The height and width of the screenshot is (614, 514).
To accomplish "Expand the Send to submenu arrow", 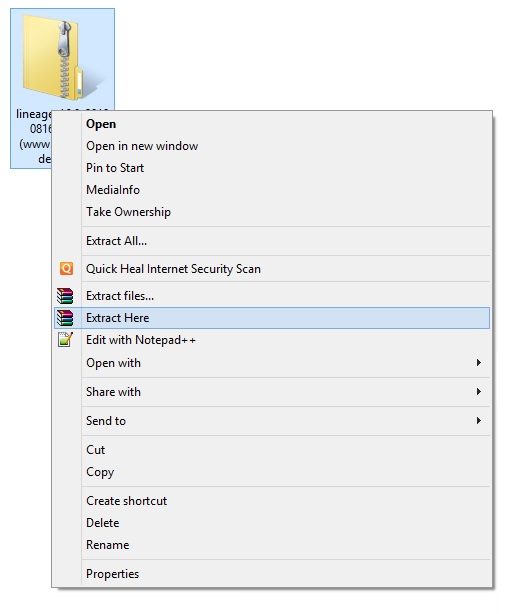I will coord(478,421).
